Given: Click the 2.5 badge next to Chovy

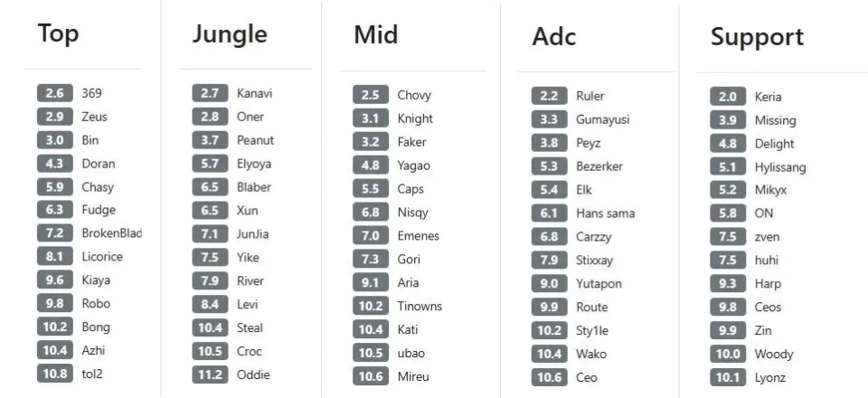Looking at the screenshot, I should (370, 95).
